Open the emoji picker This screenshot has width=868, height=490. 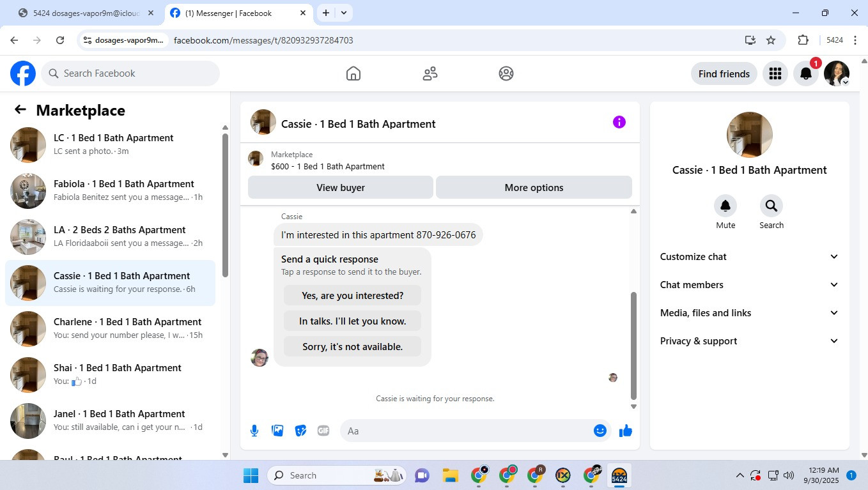600,431
